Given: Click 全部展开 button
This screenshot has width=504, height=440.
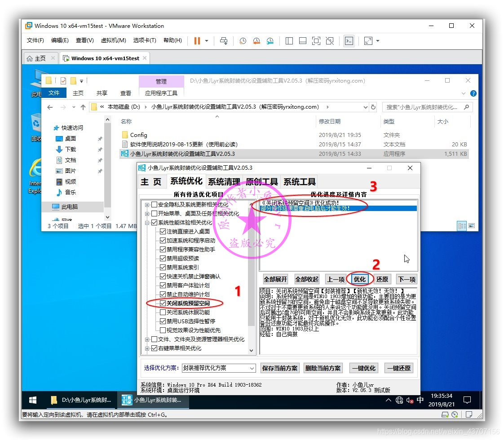Looking at the screenshot, I should pyautogui.click(x=275, y=279).
